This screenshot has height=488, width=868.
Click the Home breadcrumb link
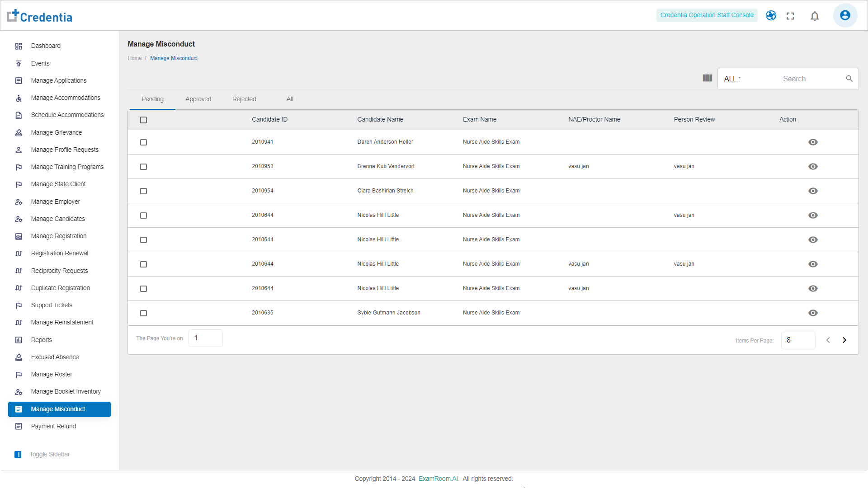[135, 58]
